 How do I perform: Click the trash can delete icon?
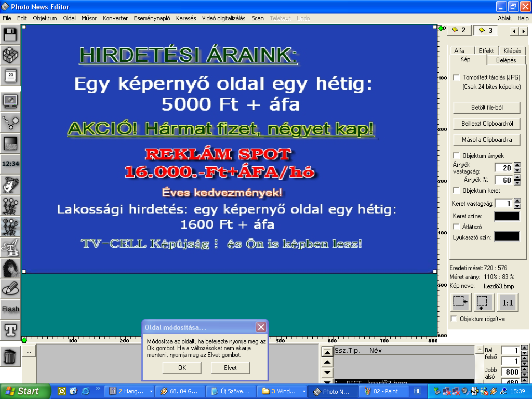pos(10,356)
